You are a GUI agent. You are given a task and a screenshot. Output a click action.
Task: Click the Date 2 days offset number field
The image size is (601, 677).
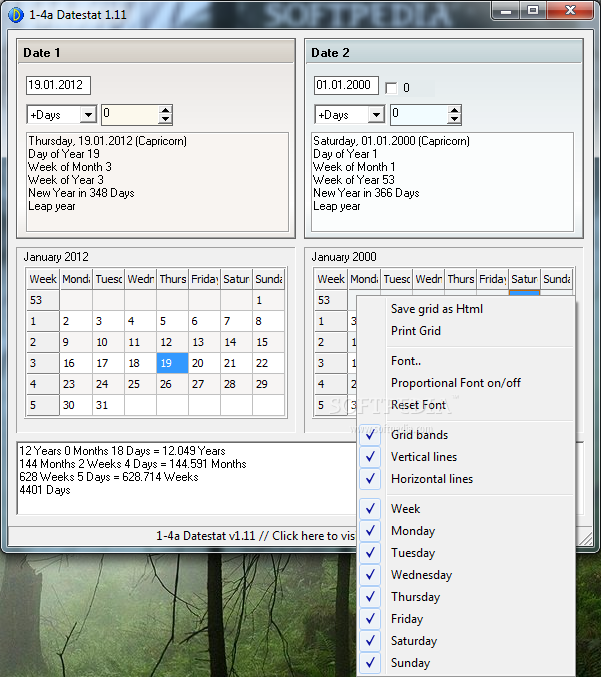point(419,115)
